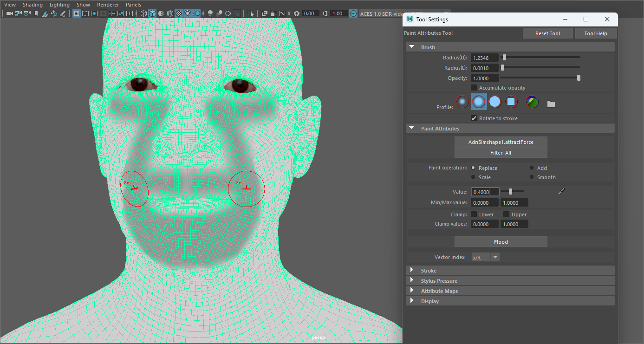Viewport: 644px width, 344px height.
Task: Click the Opacity slider handle
Action: 579,78
